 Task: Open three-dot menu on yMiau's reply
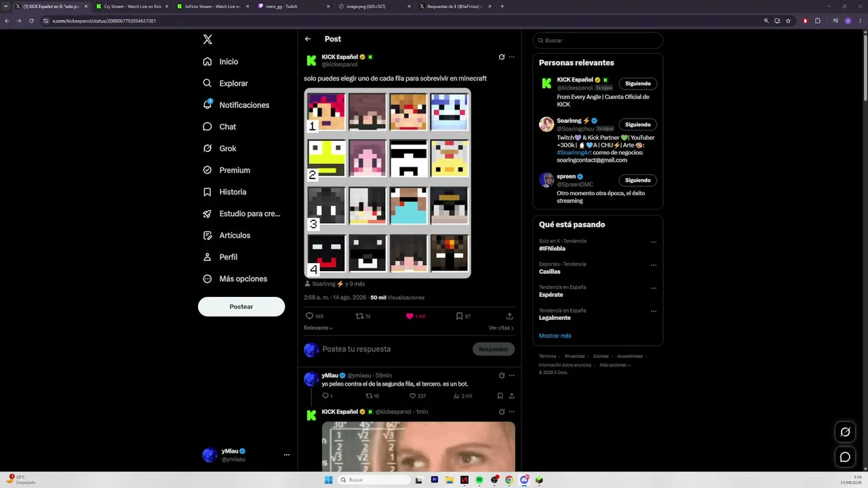tap(512, 375)
